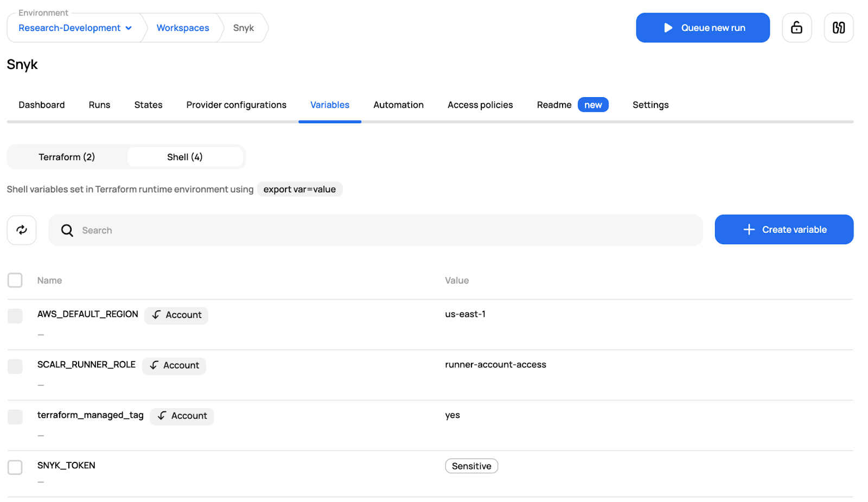Image resolution: width=868 pixels, height=502 pixels.
Task: Switch to the States tab
Action: click(148, 105)
